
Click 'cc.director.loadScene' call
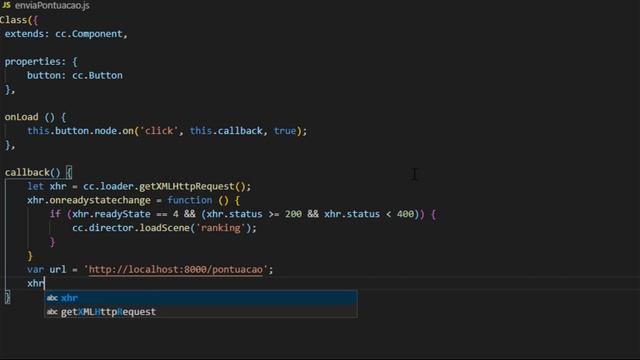click(131, 228)
